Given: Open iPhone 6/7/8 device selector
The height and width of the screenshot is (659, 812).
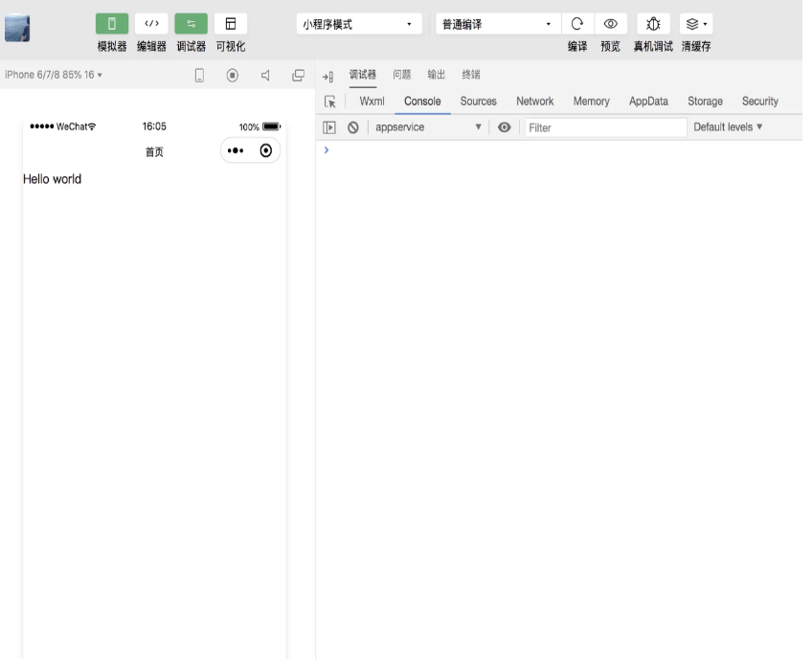Looking at the screenshot, I should click(x=54, y=75).
